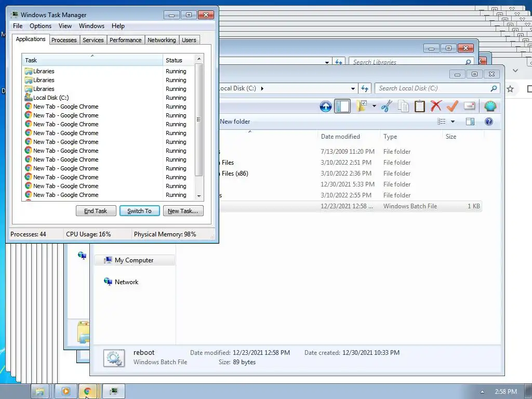
Task: Click the Media Player taskbar icon
Action: pos(65,392)
